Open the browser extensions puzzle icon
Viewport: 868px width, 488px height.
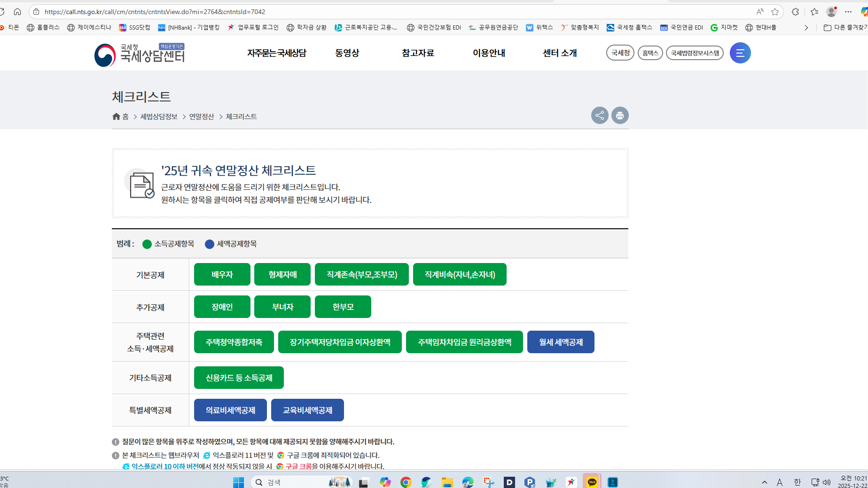[795, 12]
